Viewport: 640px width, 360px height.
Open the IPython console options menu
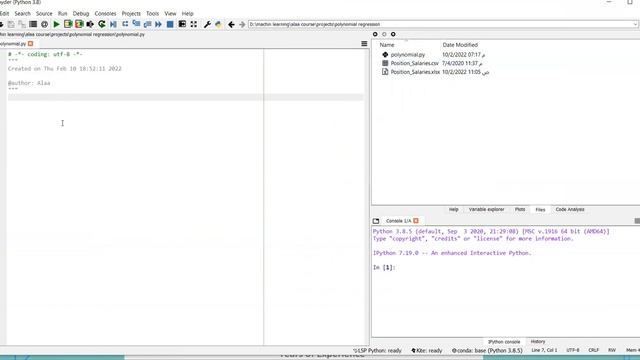pos(637,221)
